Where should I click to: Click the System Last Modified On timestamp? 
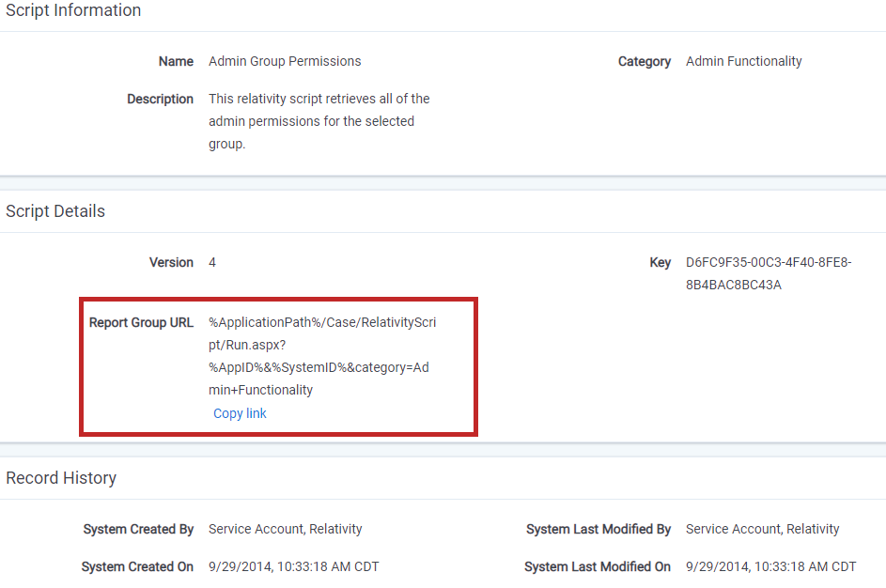click(770, 566)
